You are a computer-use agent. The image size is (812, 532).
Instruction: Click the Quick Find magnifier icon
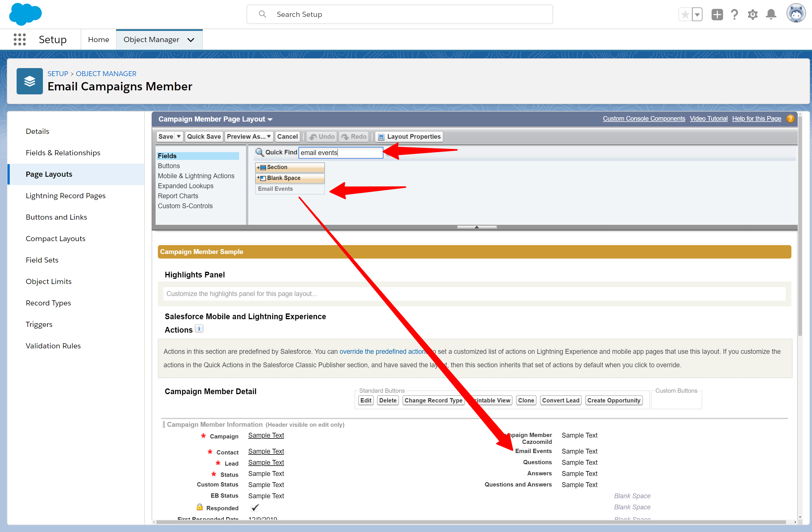tap(259, 152)
